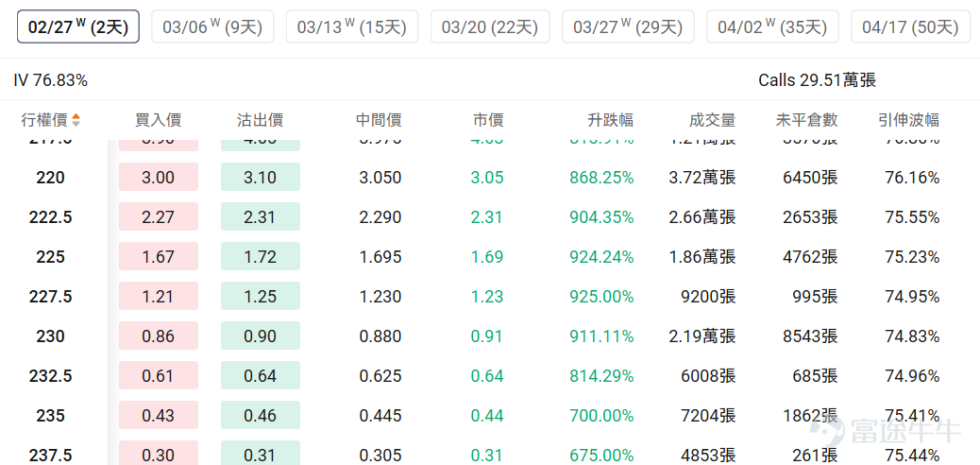The width and height of the screenshot is (980, 465).
Task: Click the 868.25% change value
Action: 601,178
